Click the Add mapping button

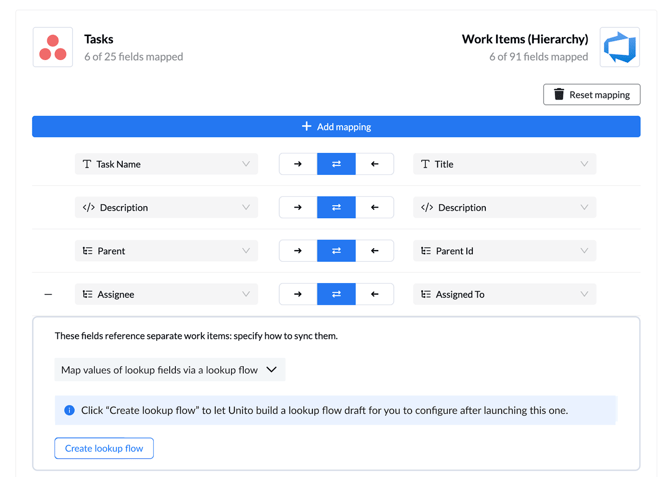(336, 127)
